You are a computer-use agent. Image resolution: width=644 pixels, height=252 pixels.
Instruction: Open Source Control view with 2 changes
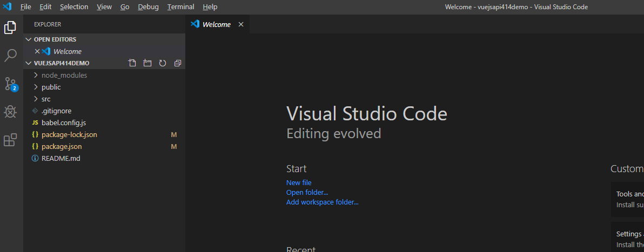11,84
